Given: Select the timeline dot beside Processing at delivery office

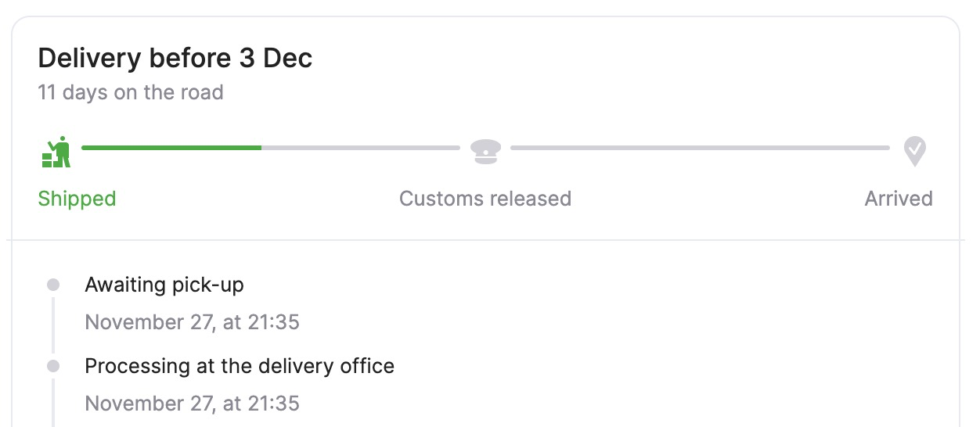Looking at the screenshot, I should click(53, 365).
